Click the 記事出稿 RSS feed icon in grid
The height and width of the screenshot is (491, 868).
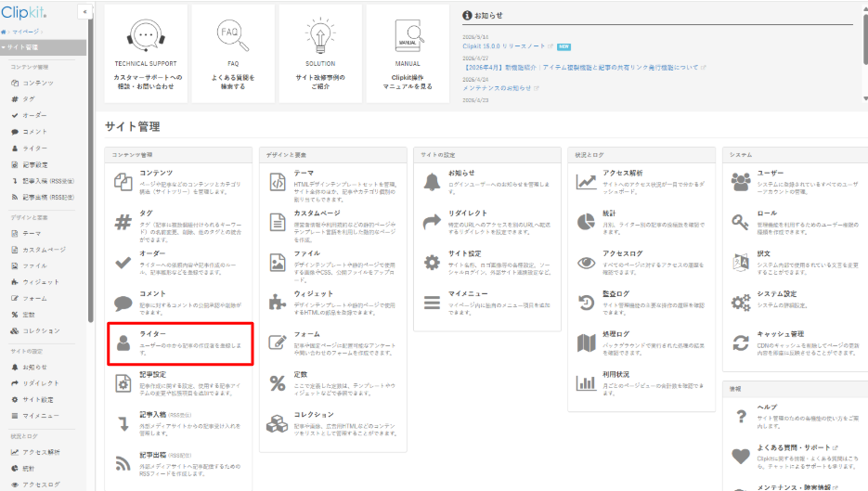click(x=123, y=463)
